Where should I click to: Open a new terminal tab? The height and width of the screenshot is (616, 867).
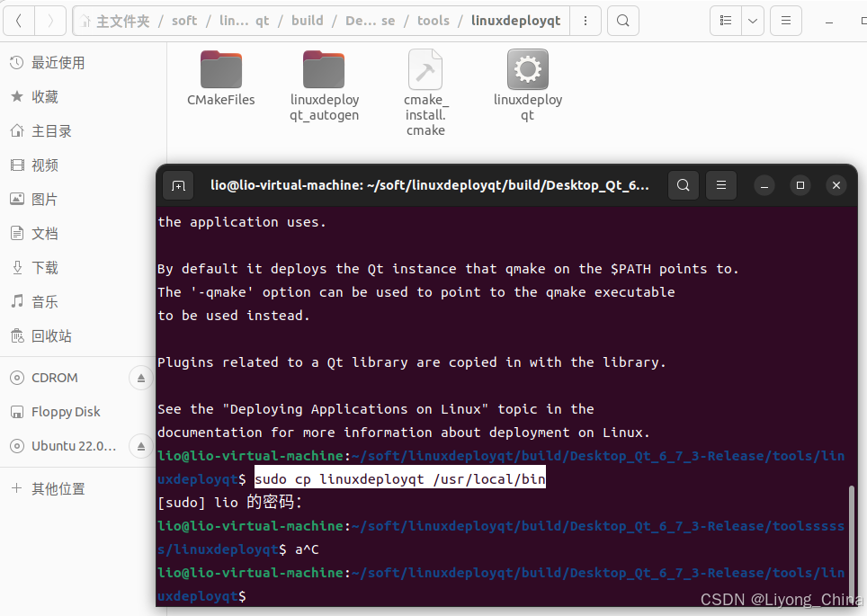tap(178, 185)
